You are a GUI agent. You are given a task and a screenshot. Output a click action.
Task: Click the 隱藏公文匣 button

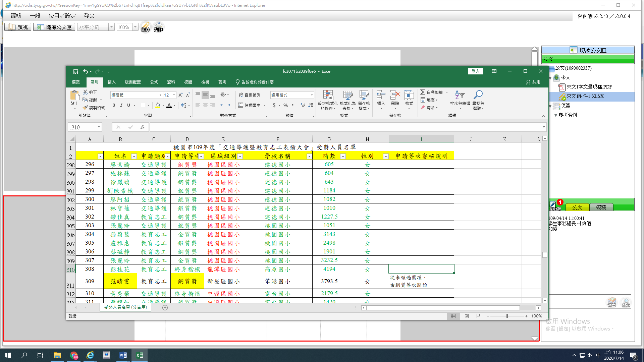(54, 27)
